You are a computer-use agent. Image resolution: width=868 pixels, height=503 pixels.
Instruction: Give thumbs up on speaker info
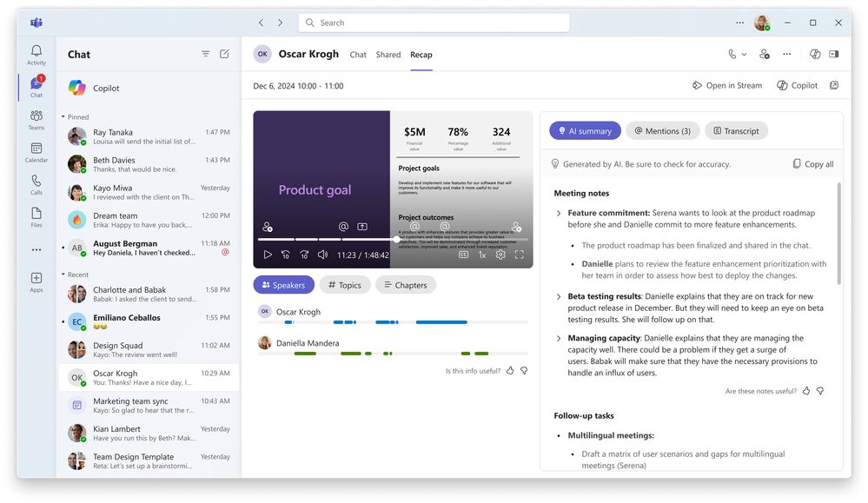[510, 371]
